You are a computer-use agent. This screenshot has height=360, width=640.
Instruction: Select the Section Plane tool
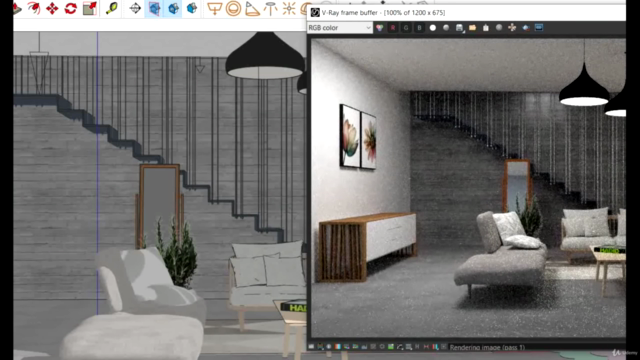pyautogui.click(x=135, y=8)
